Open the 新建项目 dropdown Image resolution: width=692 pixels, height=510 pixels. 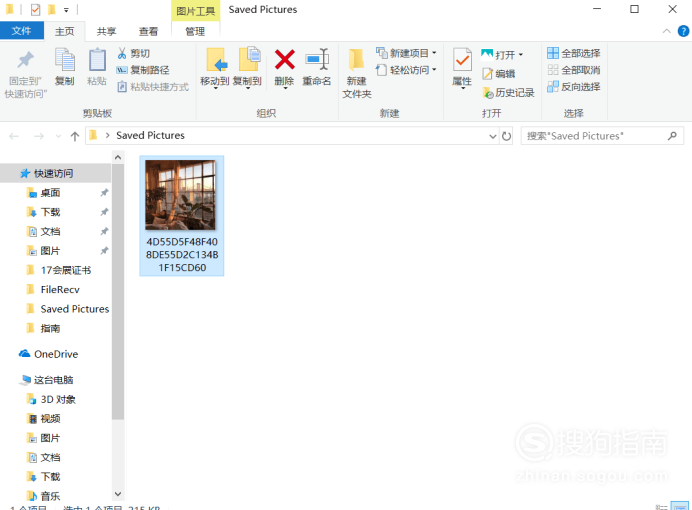tap(406, 53)
